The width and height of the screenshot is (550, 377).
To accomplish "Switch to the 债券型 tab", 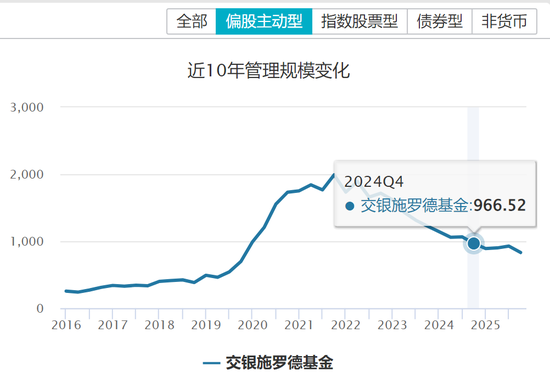I will (440, 21).
